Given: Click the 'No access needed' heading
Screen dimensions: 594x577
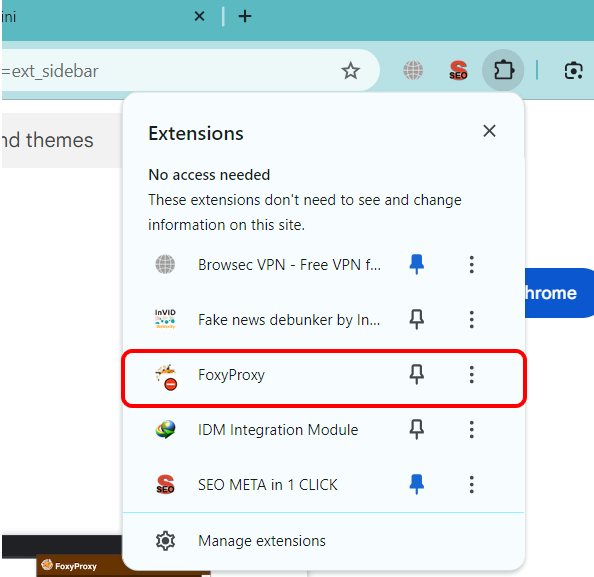Looking at the screenshot, I should [209, 175].
